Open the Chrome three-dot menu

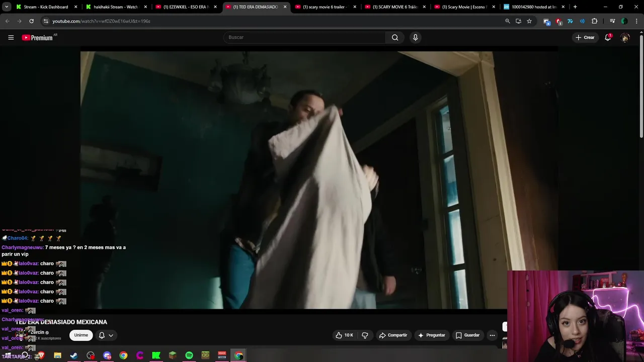coord(636,21)
